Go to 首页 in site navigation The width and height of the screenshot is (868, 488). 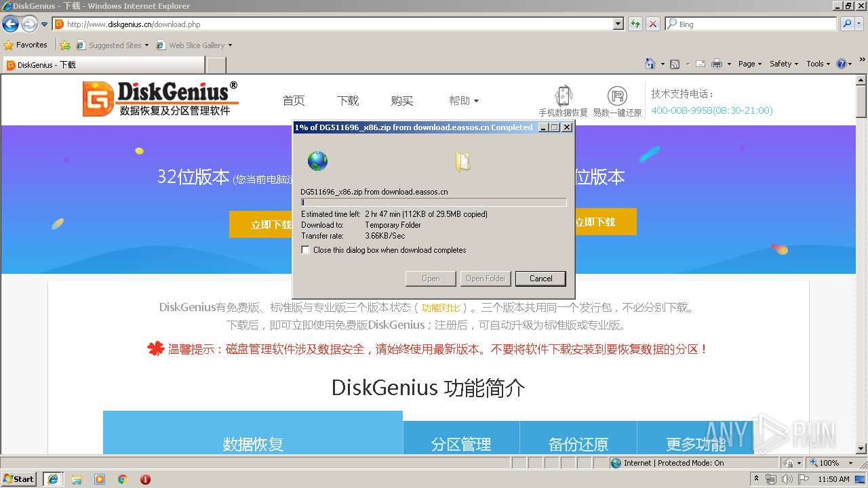(294, 101)
